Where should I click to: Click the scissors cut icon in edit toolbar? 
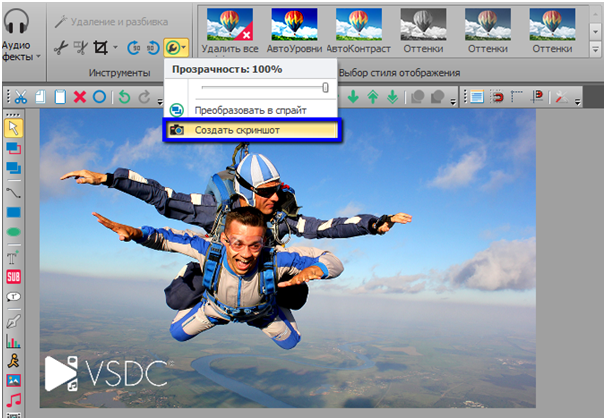[x=21, y=97]
